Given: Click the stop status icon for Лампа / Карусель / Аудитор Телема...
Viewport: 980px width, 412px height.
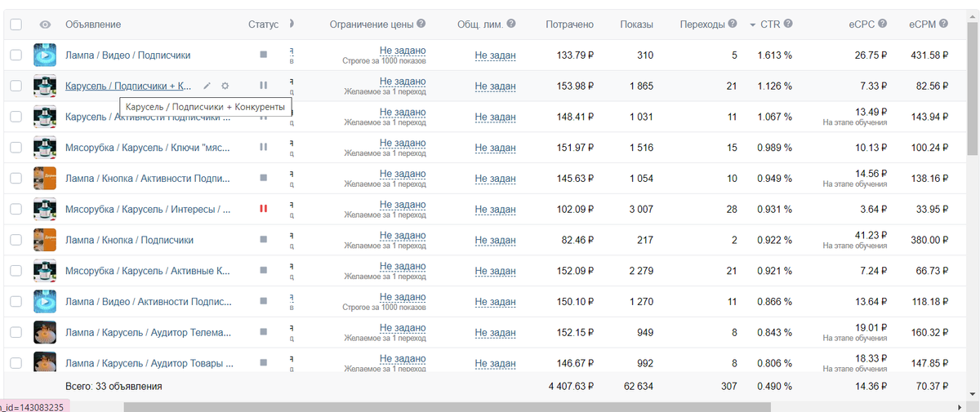Looking at the screenshot, I should pos(263,332).
